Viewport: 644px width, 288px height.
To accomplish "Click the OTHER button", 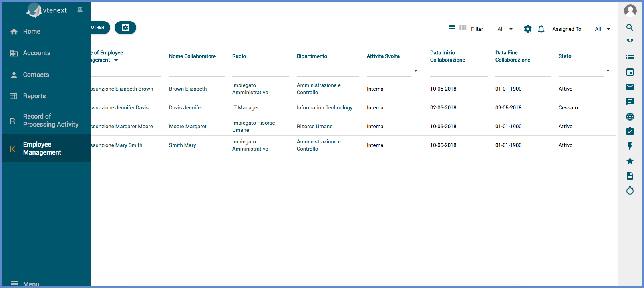I will click(98, 28).
